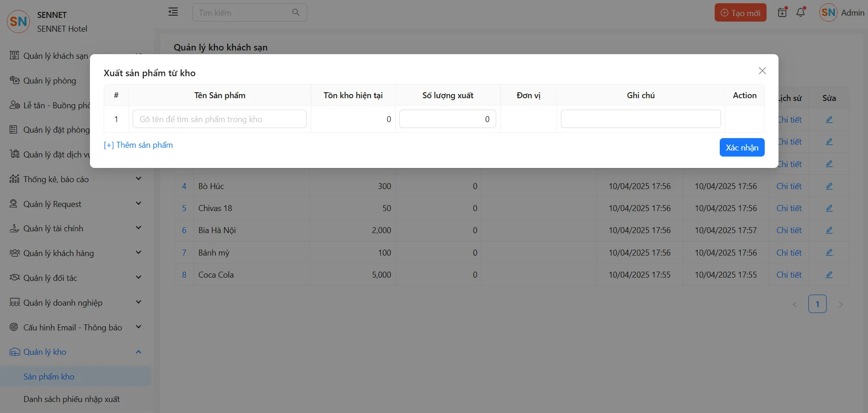The width and height of the screenshot is (868, 413).
Task: Open Danh sách phiếu nhập xuất
Action: [72, 399]
